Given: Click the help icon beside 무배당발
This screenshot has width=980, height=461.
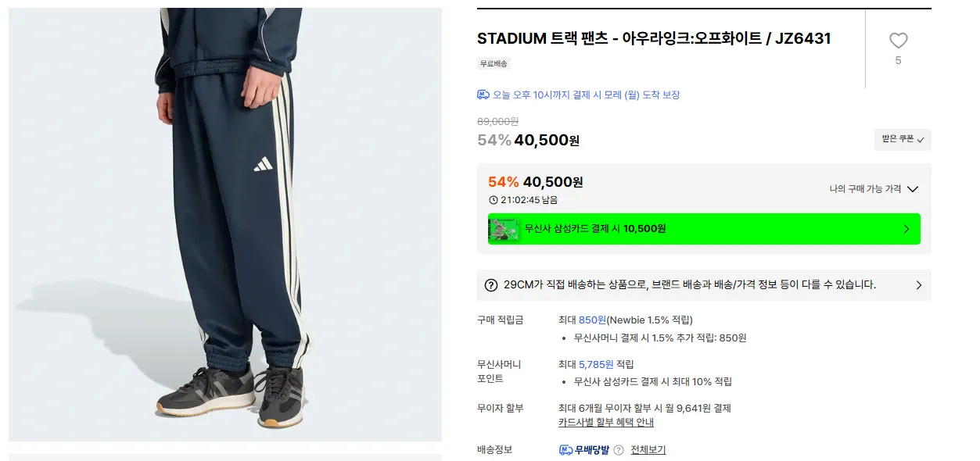Looking at the screenshot, I should click(x=619, y=450).
